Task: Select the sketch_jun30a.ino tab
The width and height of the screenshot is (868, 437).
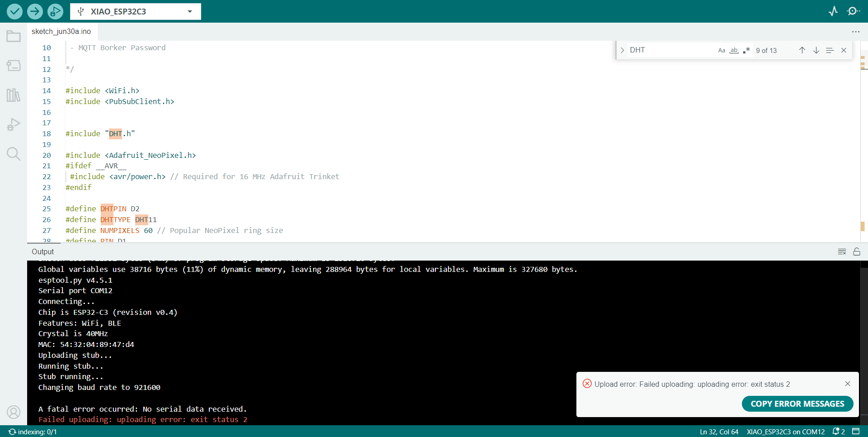Action: coord(61,32)
